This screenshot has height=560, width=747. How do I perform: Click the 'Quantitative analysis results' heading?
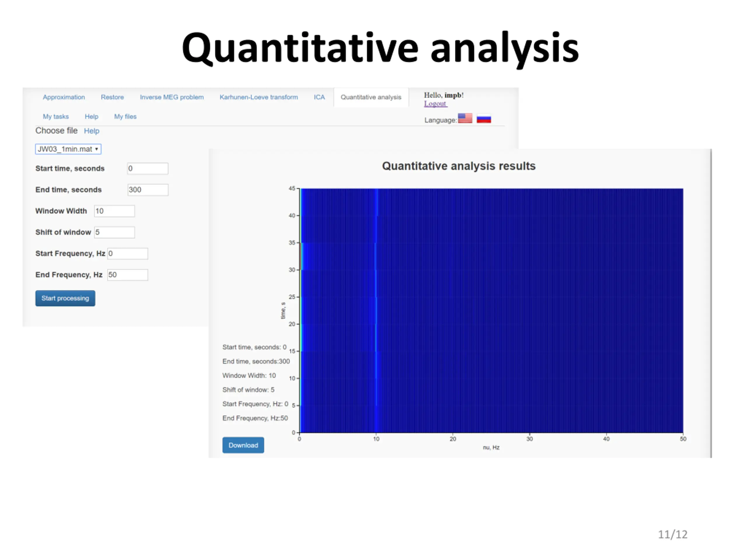pyautogui.click(x=459, y=166)
